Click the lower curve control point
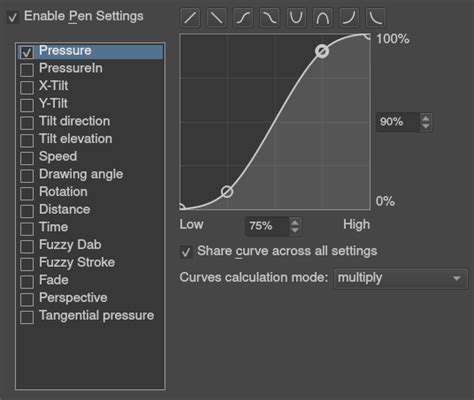 click(x=227, y=192)
